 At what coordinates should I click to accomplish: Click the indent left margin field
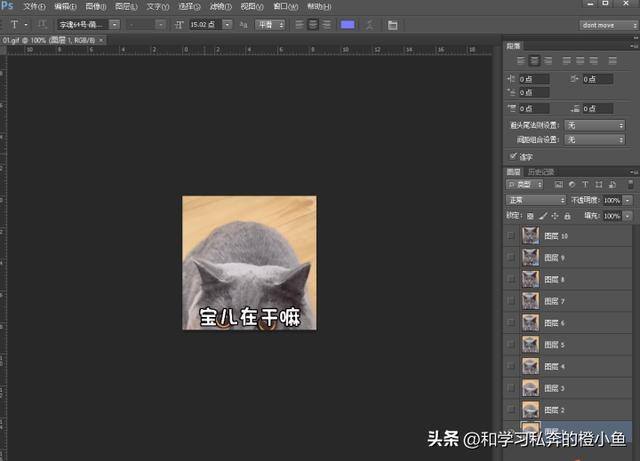(x=533, y=79)
